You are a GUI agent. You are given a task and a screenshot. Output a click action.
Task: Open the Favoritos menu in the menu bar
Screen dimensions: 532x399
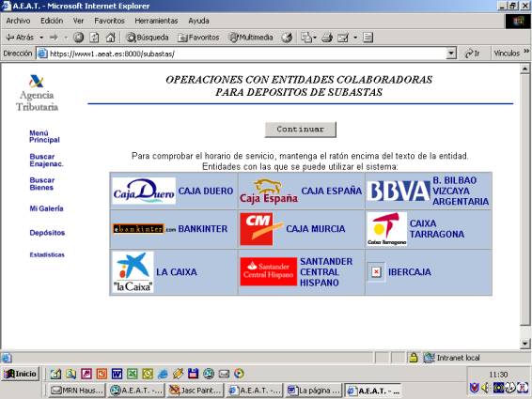coord(109,21)
